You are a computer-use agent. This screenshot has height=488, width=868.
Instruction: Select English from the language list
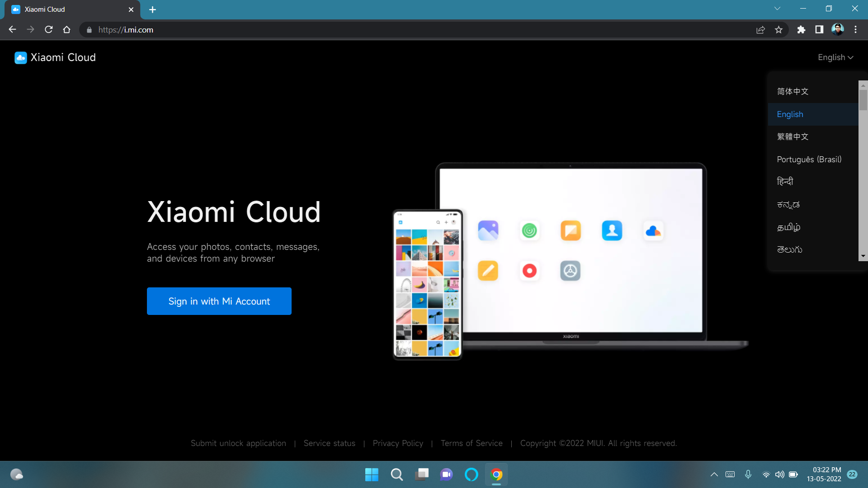click(x=789, y=114)
